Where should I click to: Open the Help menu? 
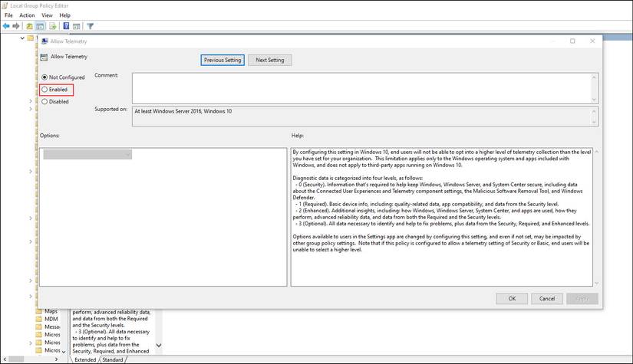[x=64, y=15]
